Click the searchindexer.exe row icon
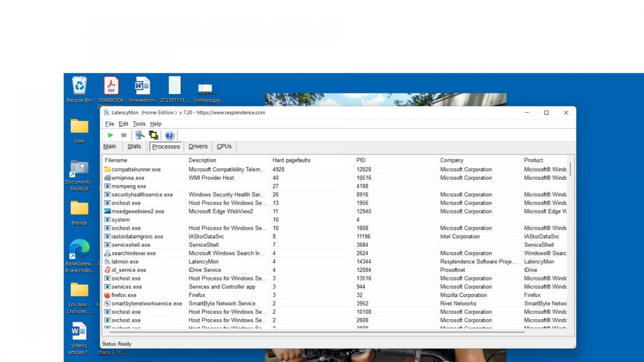Viewport: 644px width, 362px height. [107, 253]
